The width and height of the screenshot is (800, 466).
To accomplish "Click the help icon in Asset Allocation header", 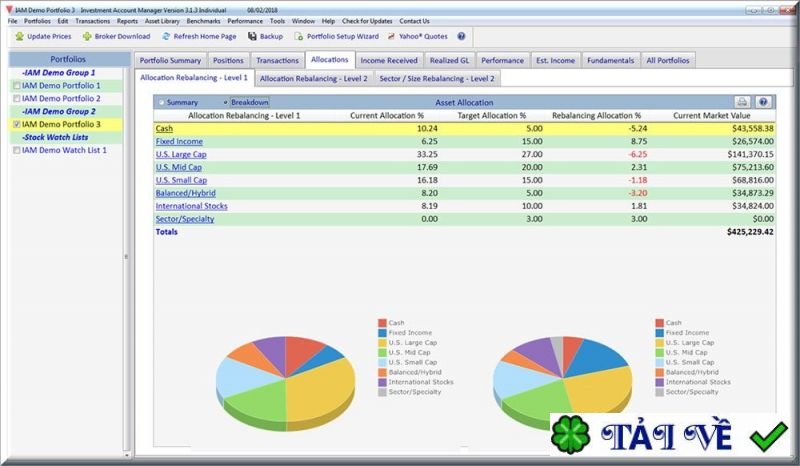I will pyautogui.click(x=763, y=102).
